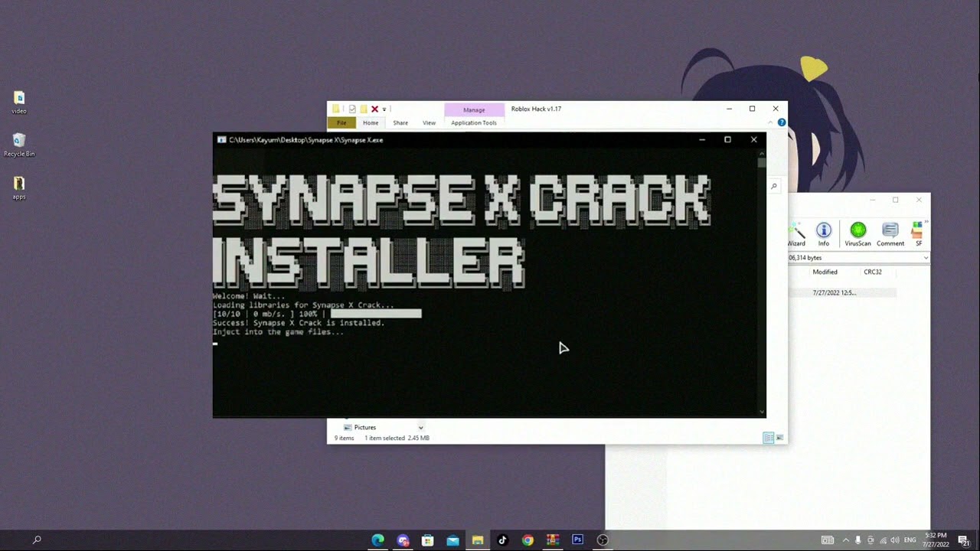Show hidden system tray icons
Image resolution: width=980 pixels, height=551 pixels.
846,540
